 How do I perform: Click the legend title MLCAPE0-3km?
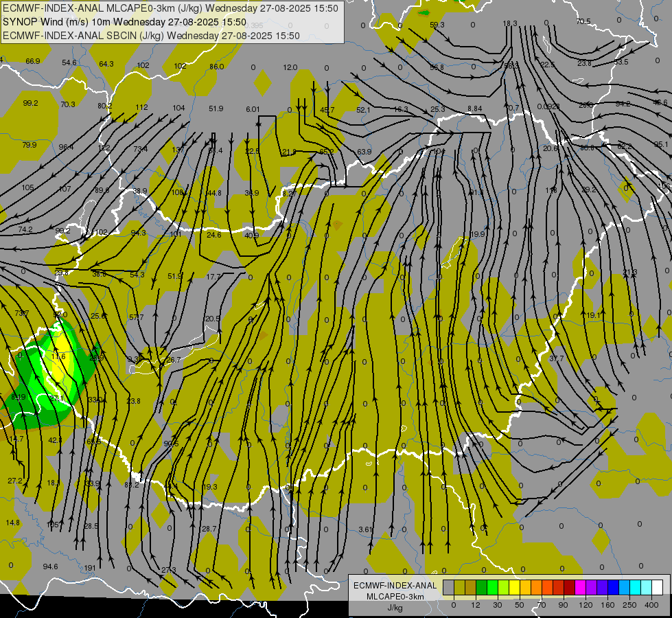[x=395, y=597]
